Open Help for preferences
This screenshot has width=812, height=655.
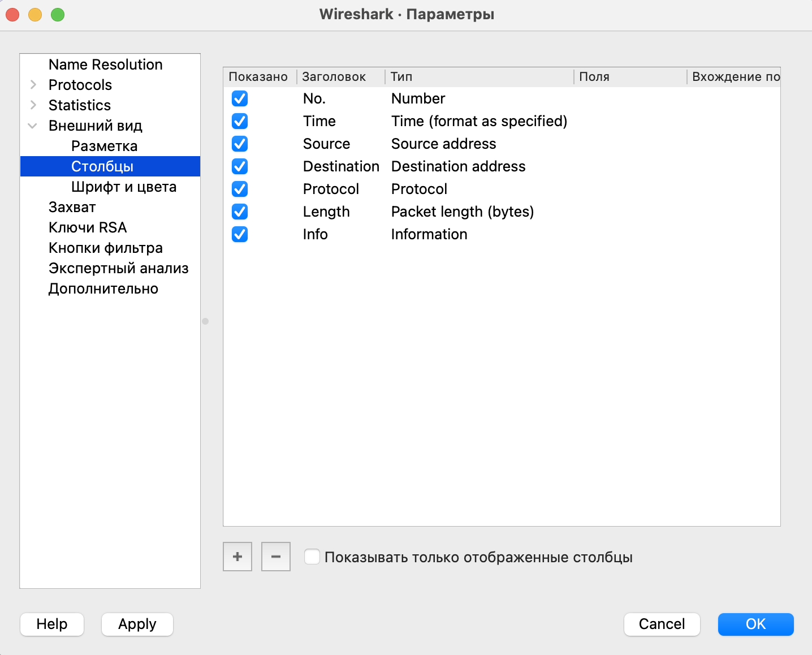[52, 624]
